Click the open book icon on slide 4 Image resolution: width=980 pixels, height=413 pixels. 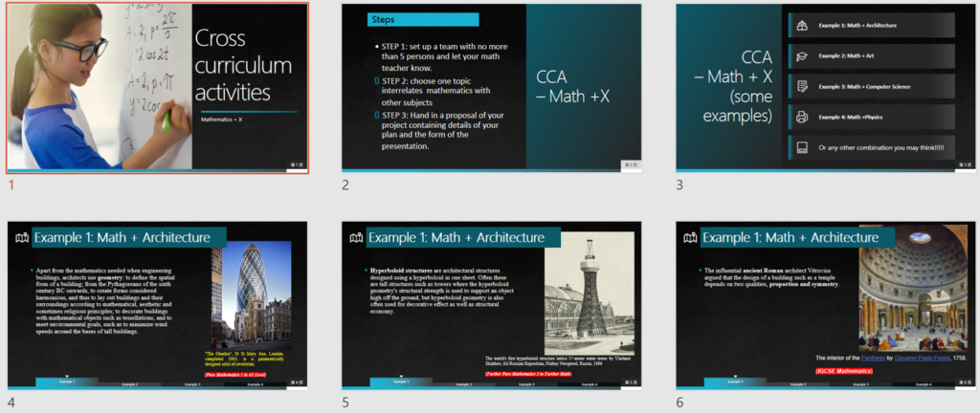tap(21, 238)
